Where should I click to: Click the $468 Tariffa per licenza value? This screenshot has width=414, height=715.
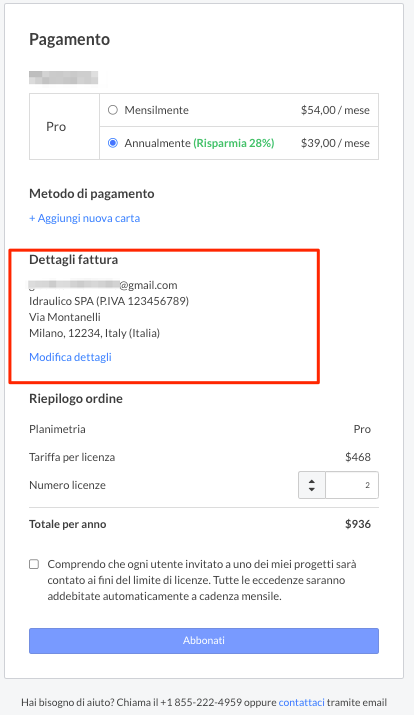(x=358, y=457)
